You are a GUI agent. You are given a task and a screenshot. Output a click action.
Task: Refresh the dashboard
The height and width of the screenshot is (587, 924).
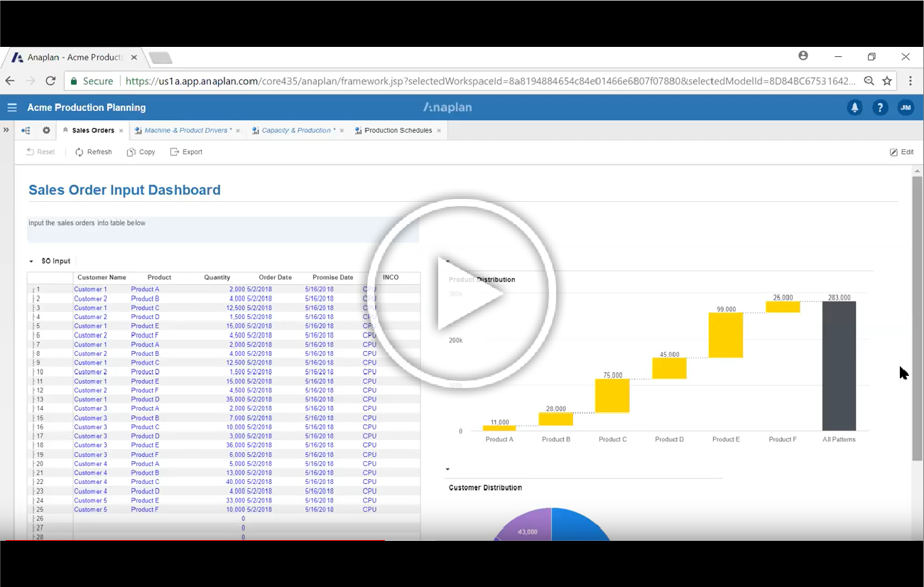[94, 152]
